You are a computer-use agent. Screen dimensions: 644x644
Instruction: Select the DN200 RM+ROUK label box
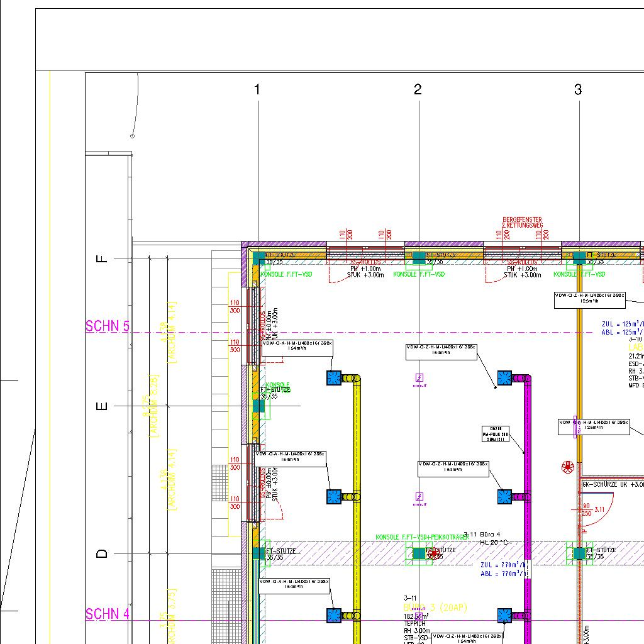496,434
